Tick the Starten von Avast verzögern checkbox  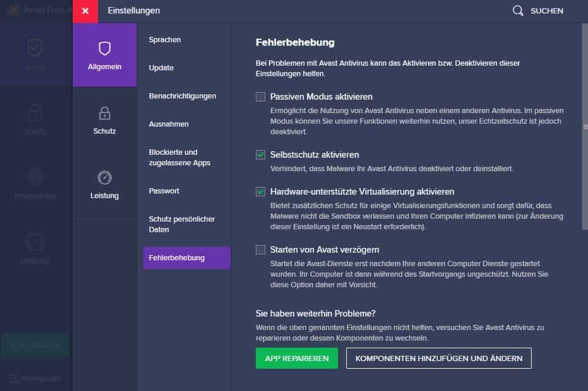(260, 250)
